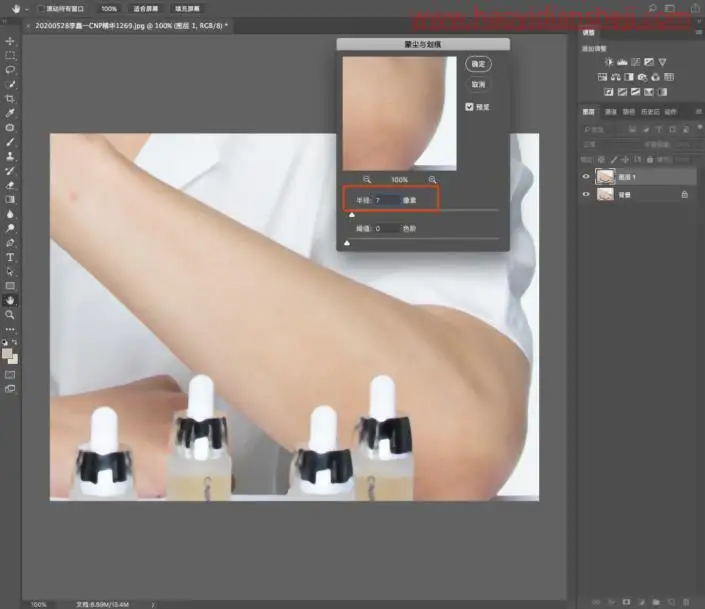Select the Rectangle shape tool
The height and width of the screenshot is (609, 705).
coord(10,286)
